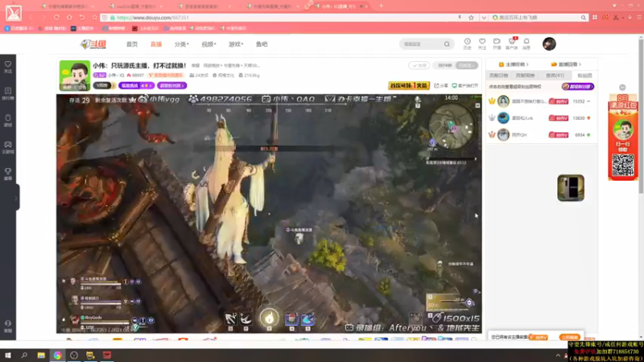The width and height of the screenshot is (644, 362).
Task: Bookmark the page with the address bar star
Action: click(x=471, y=18)
